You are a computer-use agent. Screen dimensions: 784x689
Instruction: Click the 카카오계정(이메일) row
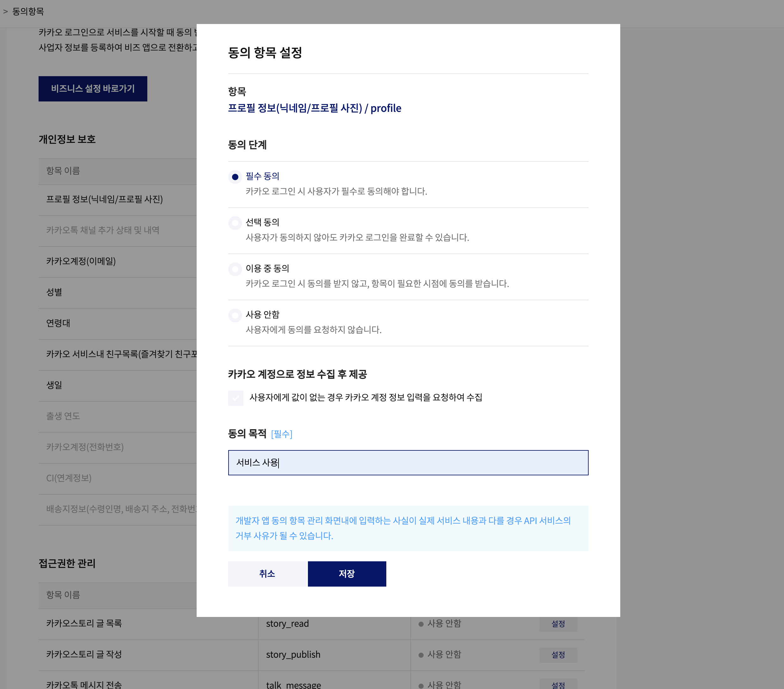(81, 261)
